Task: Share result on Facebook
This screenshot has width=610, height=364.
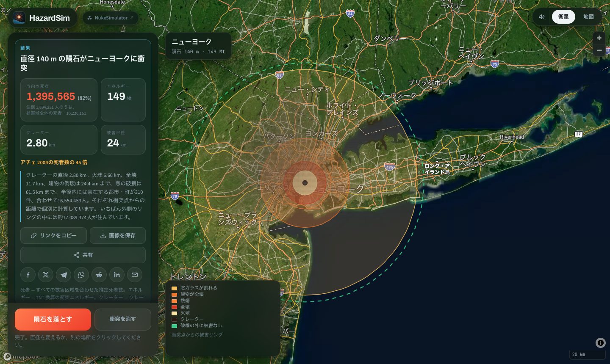Action: pos(28,275)
